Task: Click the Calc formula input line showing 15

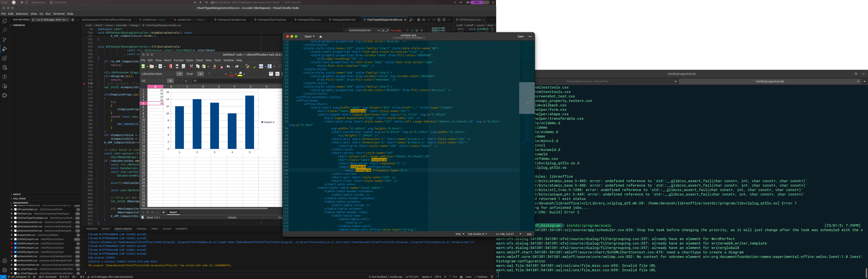Action: (x=237, y=81)
